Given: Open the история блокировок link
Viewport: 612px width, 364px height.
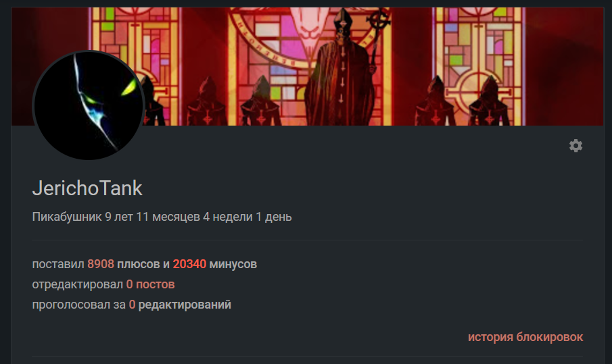Looking at the screenshot, I should coord(525,337).
